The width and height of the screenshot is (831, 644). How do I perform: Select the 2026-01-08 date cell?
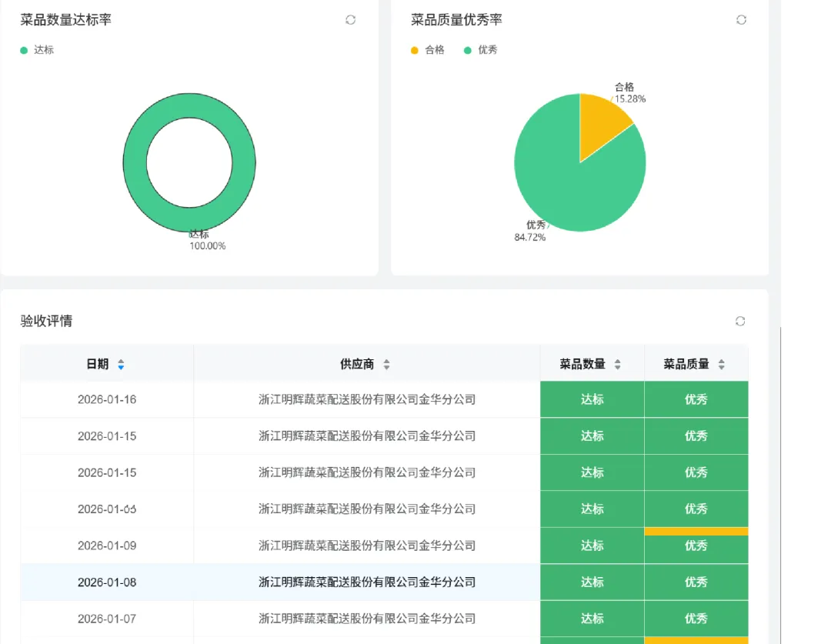(x=107, y=582)
